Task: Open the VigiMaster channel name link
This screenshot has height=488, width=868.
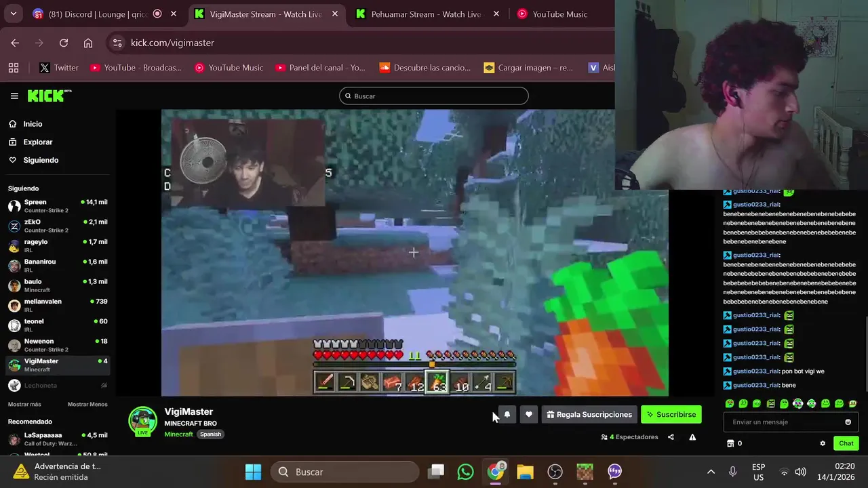Action: point(189,412)
